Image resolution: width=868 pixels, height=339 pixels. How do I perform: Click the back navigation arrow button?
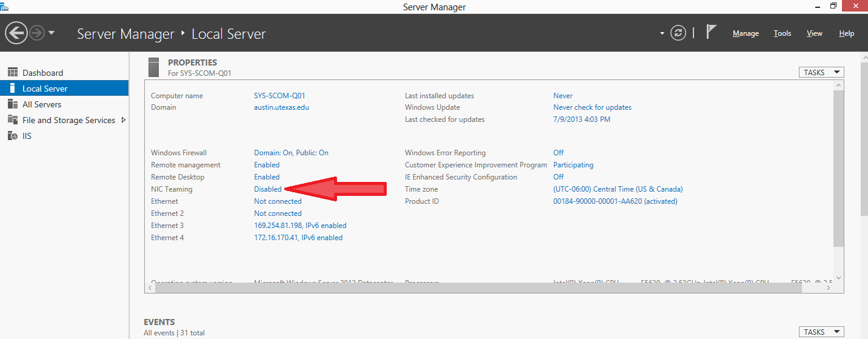click(16, 33)
